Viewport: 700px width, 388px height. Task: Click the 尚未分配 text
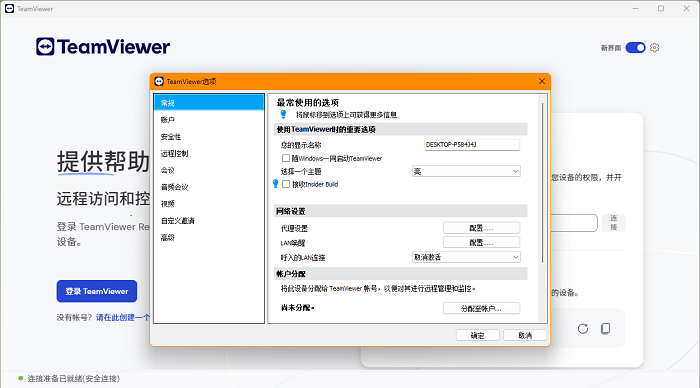298,308
